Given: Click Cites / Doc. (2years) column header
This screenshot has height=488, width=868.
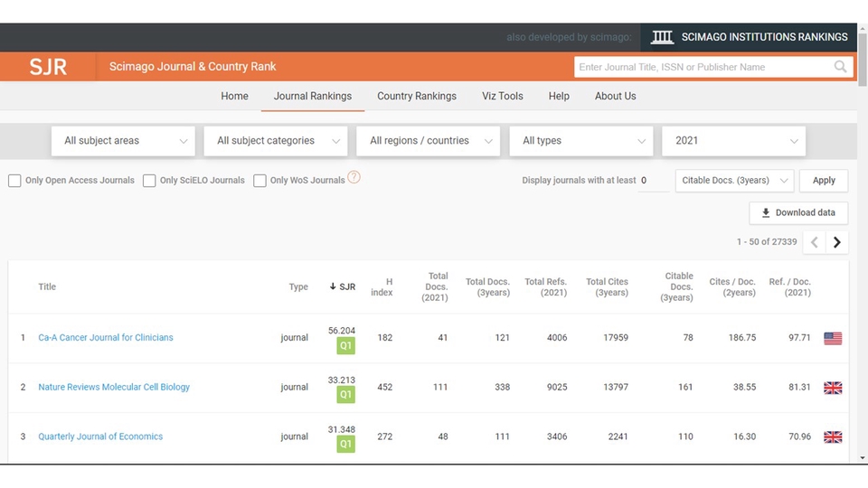Looking at the screenshot, I should click(732, 287).
